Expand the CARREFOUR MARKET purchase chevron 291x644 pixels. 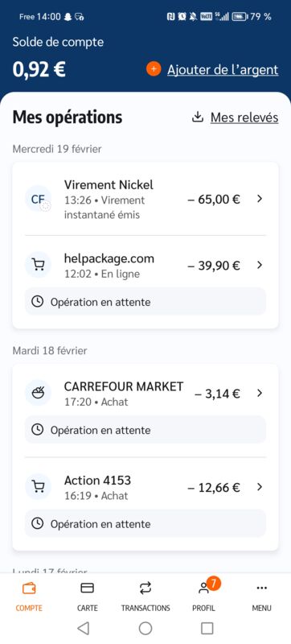tap(260, 393)
